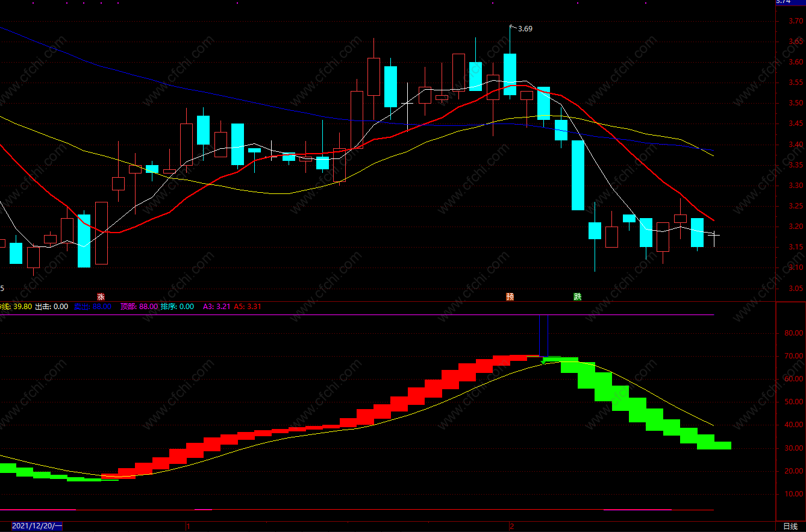Click the 10.00 indicator axis label
The image size is (806, 532).
(795, 494)
